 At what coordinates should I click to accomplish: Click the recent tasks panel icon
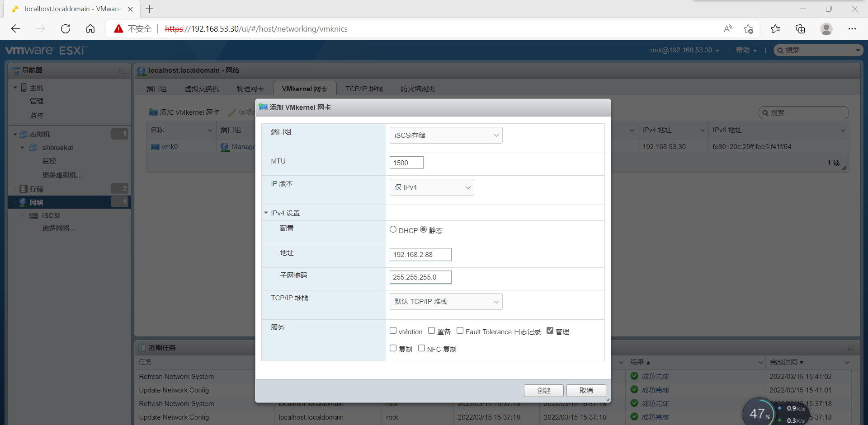tap(142, 347)
